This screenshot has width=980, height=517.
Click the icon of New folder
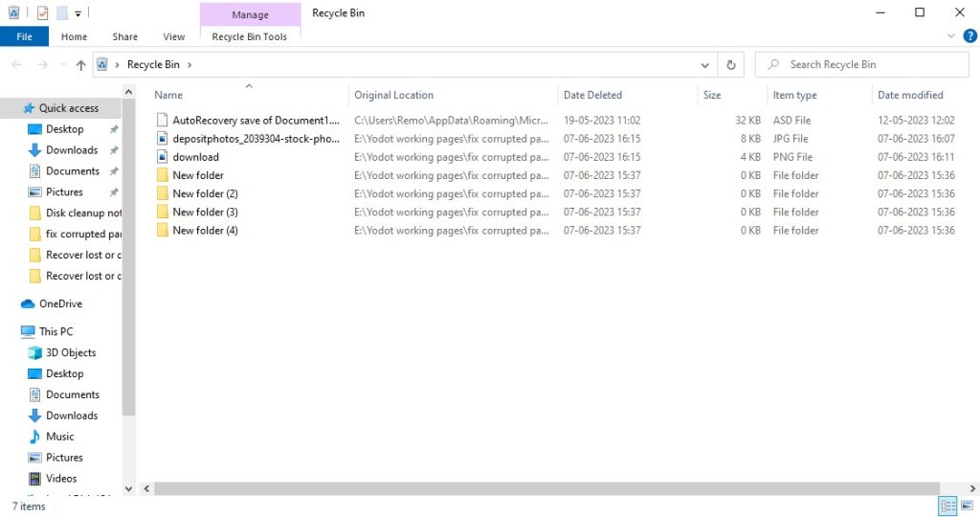(163, 175)
